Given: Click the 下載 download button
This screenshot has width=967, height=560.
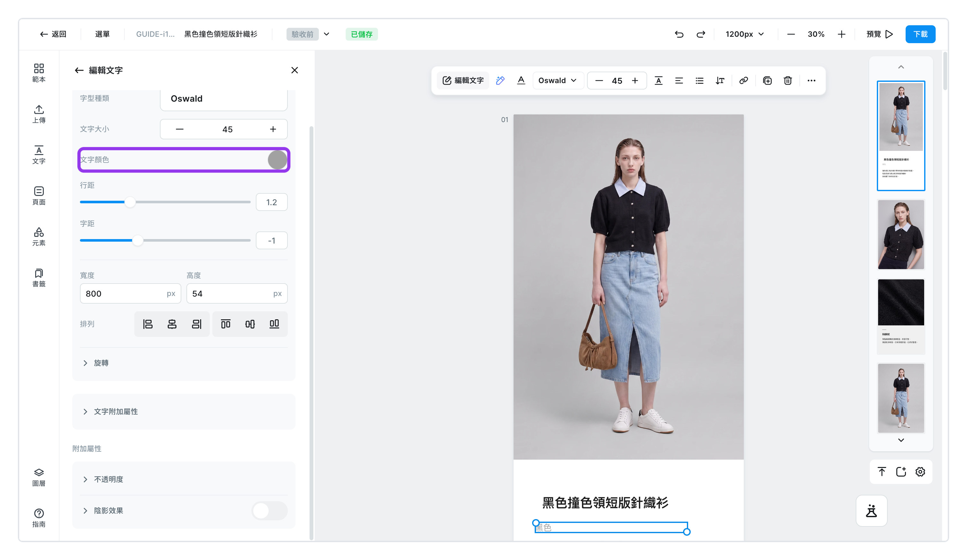Looking at the screenshot, I should [x=920, y=34].
